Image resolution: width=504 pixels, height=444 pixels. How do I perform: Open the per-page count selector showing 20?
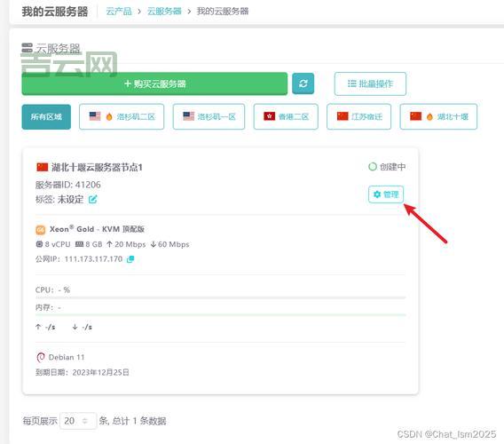pos(78,421)
